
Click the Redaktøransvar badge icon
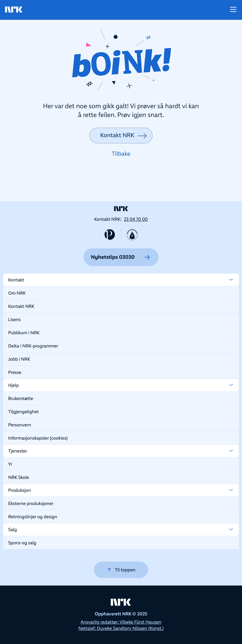click(132, 234)
